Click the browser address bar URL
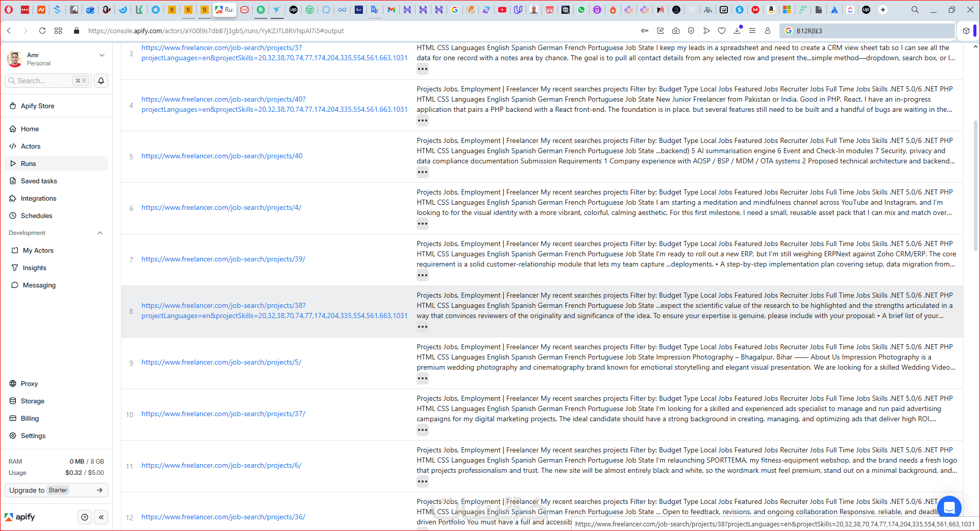Screen dimensions: 980x531 [216, 31]
